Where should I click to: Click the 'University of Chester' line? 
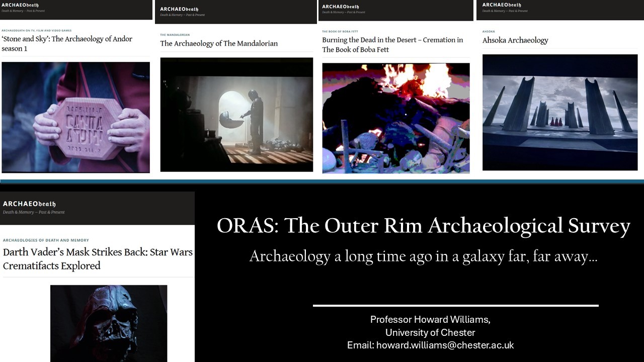click(x=430, y=333)
